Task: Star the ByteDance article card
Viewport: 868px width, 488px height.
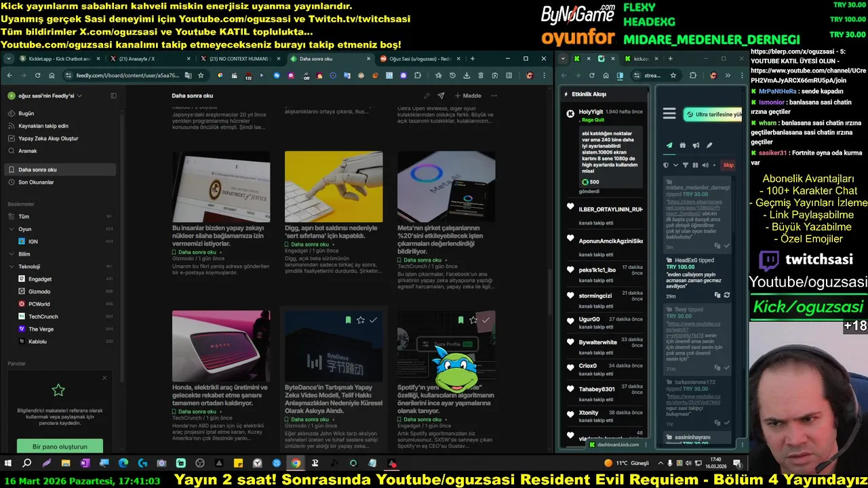Action: [361, 320]
